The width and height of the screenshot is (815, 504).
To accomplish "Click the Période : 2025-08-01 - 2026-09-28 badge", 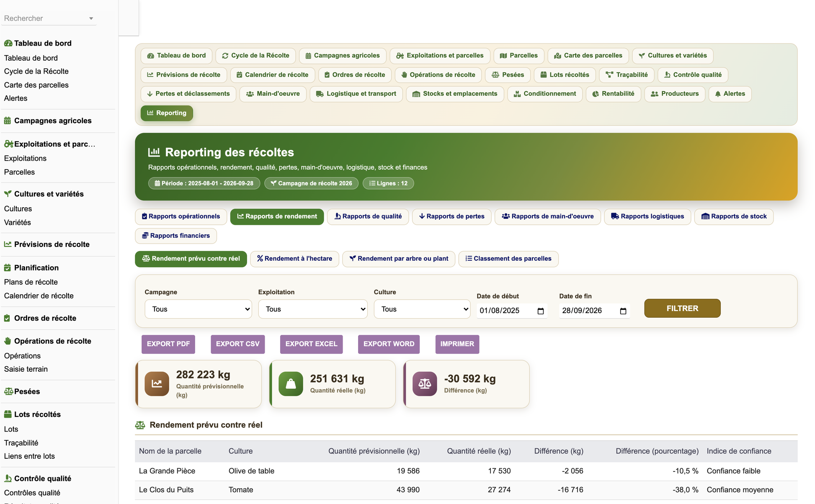I will pyautogui.click(x=204, y=183).
